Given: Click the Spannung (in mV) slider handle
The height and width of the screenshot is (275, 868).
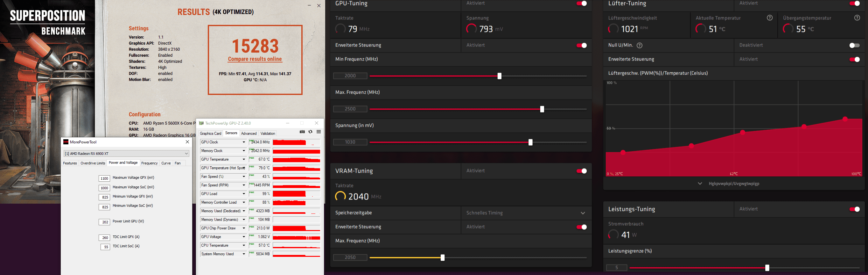Looking at the screenshot, I should tap(530, 142).
